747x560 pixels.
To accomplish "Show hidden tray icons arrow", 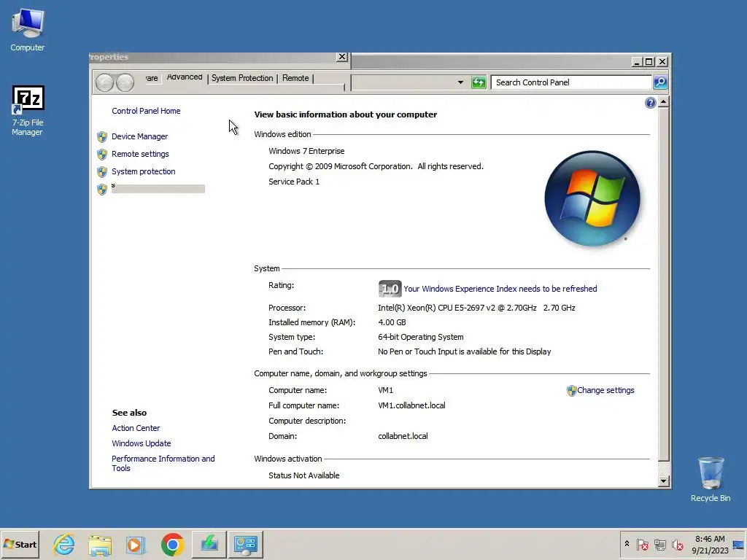I will tap(627, 544).
